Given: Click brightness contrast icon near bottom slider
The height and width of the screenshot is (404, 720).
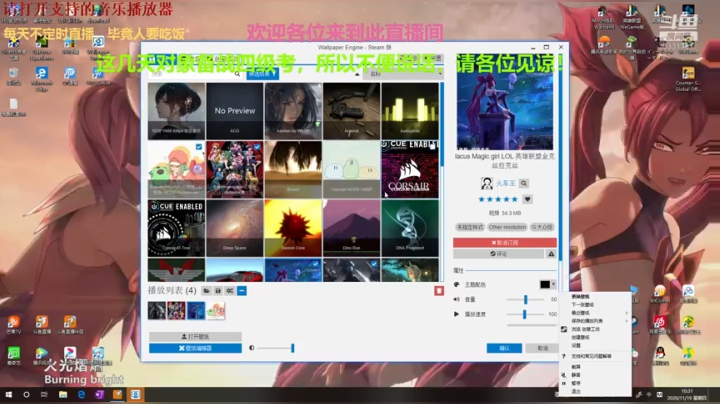Looking at the screenshot, I should [x=252, y=348].
